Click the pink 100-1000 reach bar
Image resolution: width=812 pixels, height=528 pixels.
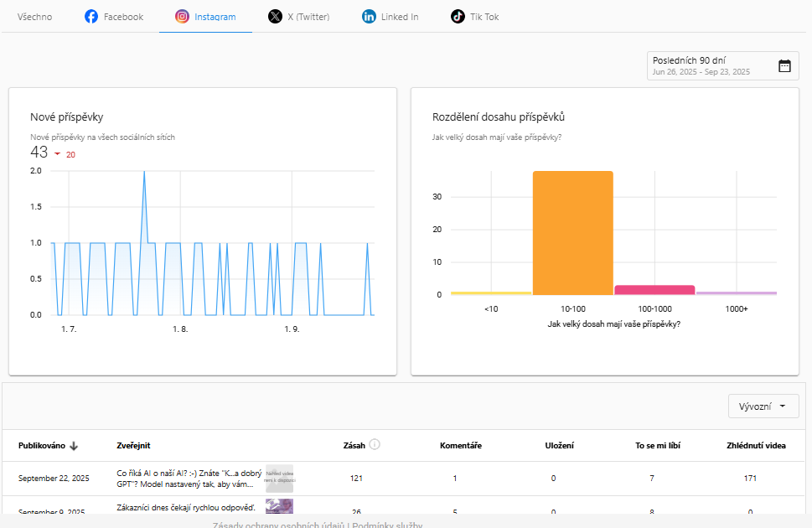(x=654, y=290)
